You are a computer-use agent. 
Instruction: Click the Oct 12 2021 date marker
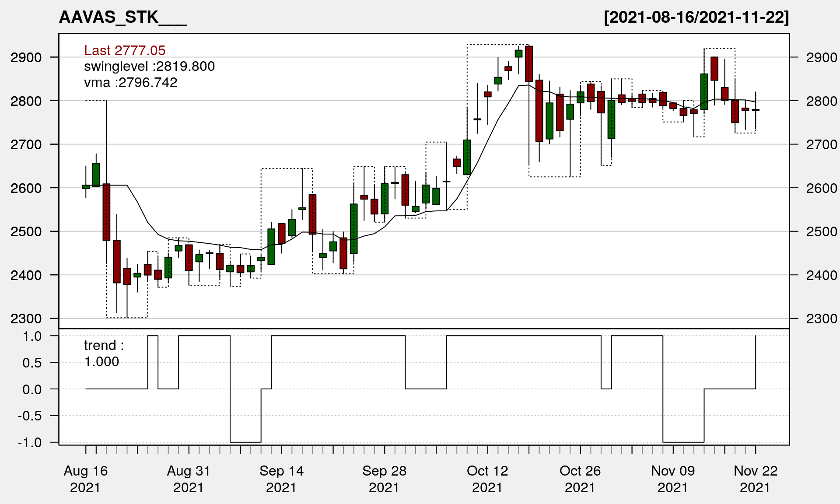pyautogui.click(x=487, y=479)
